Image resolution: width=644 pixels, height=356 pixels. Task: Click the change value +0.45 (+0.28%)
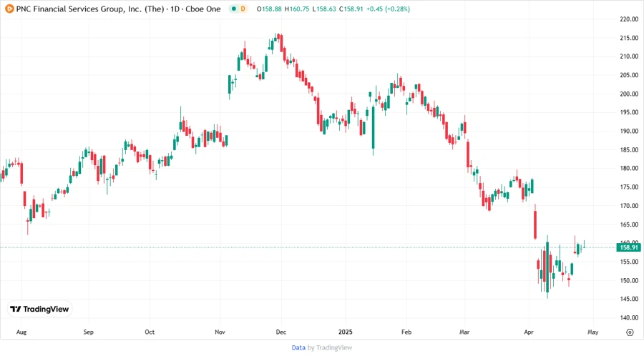388,9
